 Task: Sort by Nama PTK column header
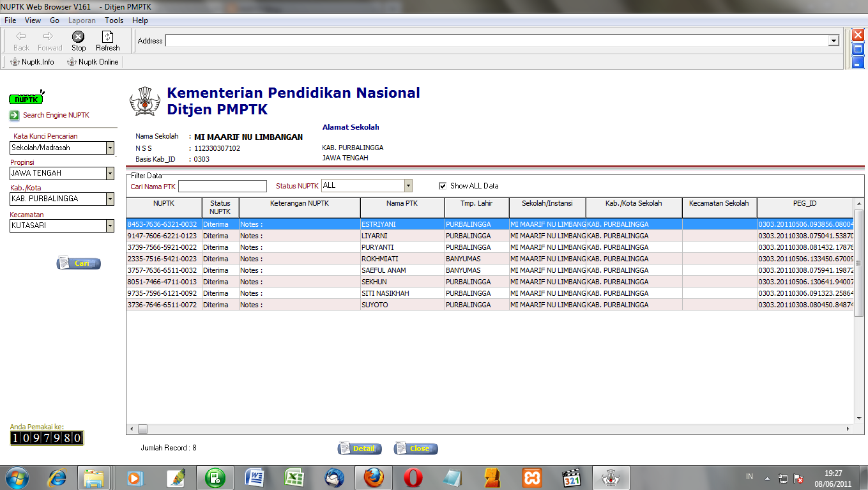(402, 208)
